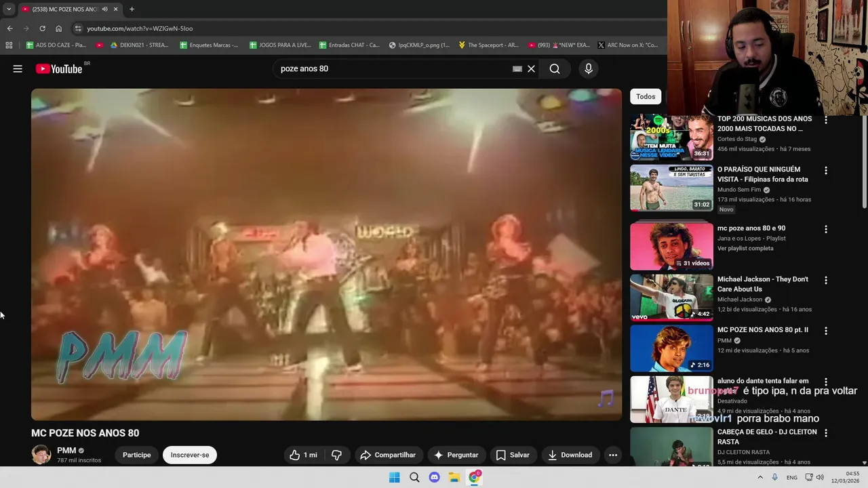The height and width of the screenshot is (488, 868).
Task: Click the main video player to pause
Action: pos(326,254)
